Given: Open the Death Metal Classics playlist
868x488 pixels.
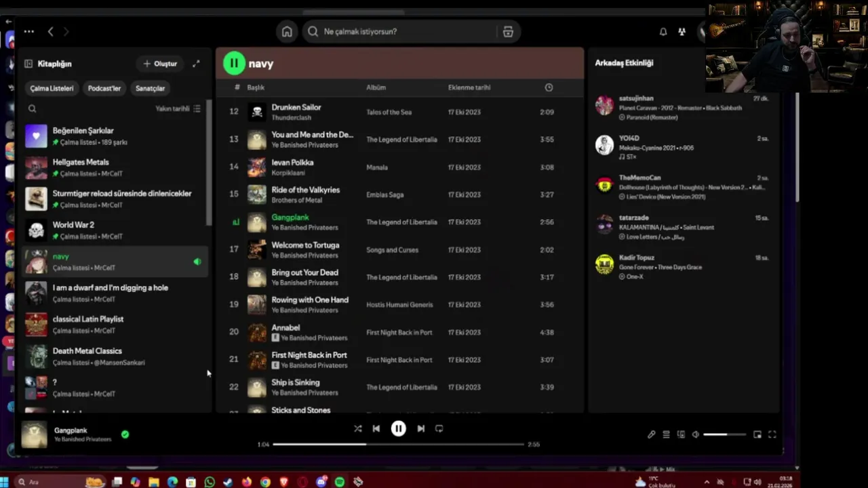Looking at the screenshot, I should click(115, 357).
